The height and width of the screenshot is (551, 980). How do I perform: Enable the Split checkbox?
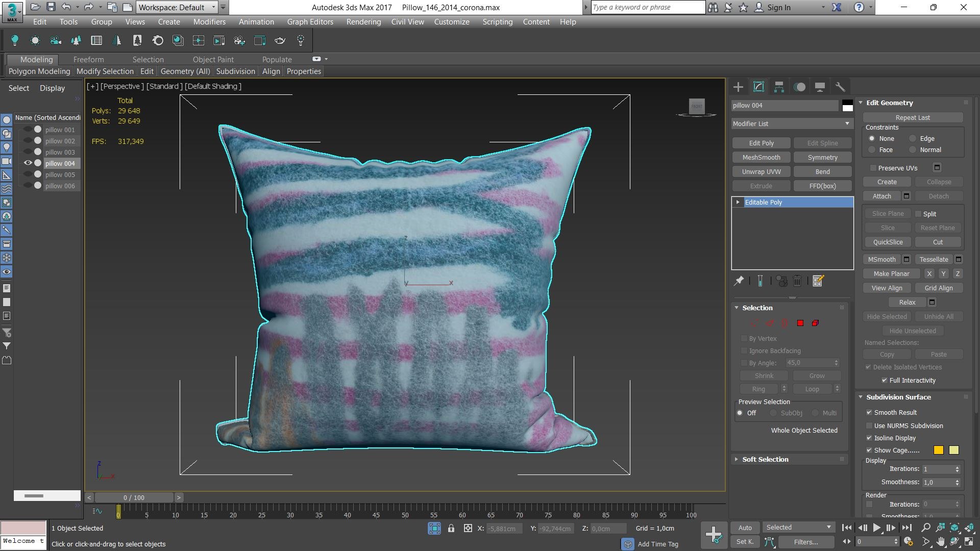(918, 214)
